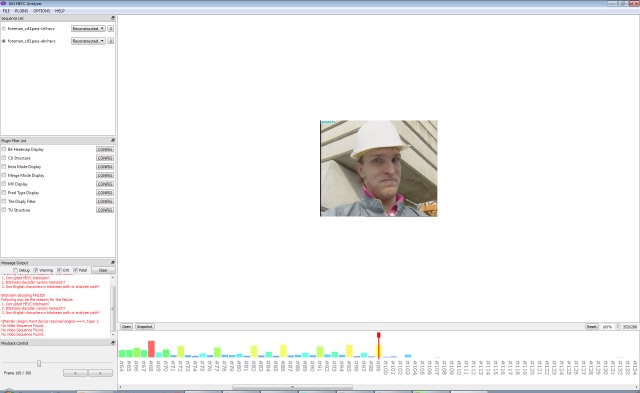This screenshot has height=393, width=640.
Task: Select the first foreman sequence radio button
Action: [x=4, y=29]
